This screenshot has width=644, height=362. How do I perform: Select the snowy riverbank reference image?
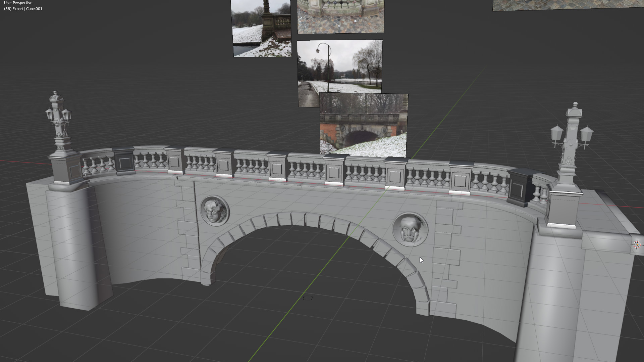tap(262, 29)
